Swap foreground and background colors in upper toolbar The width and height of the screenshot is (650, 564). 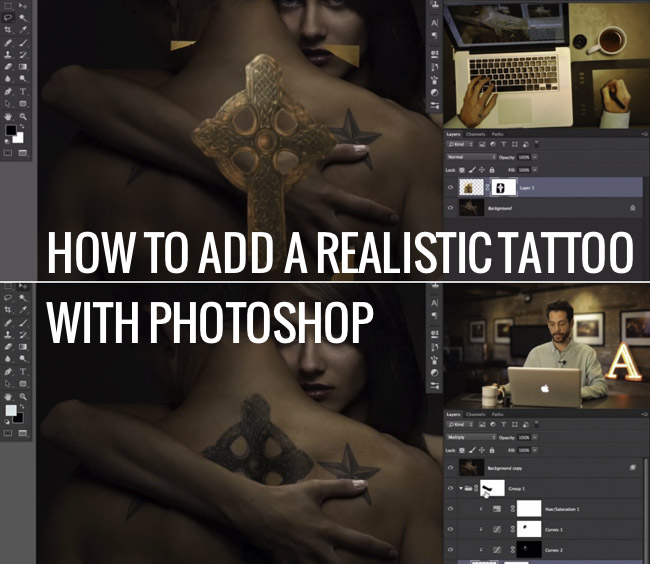(x=22, y=126)
